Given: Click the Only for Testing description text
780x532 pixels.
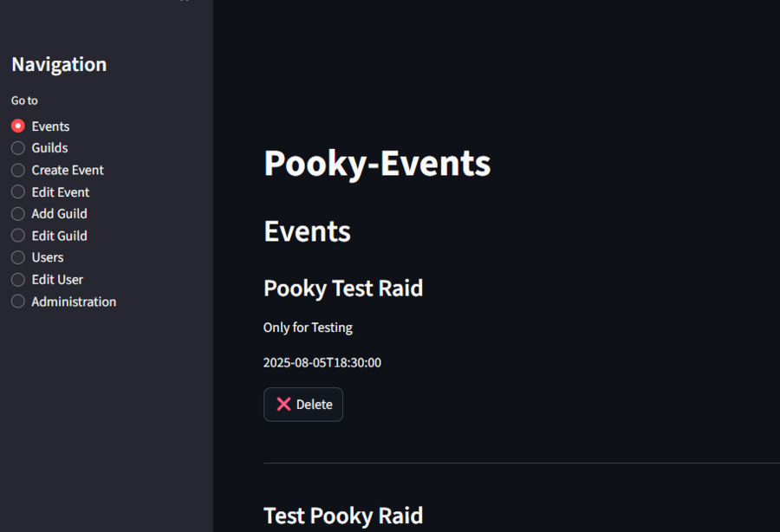Looking at the screenshot, I should pos(308,328).
